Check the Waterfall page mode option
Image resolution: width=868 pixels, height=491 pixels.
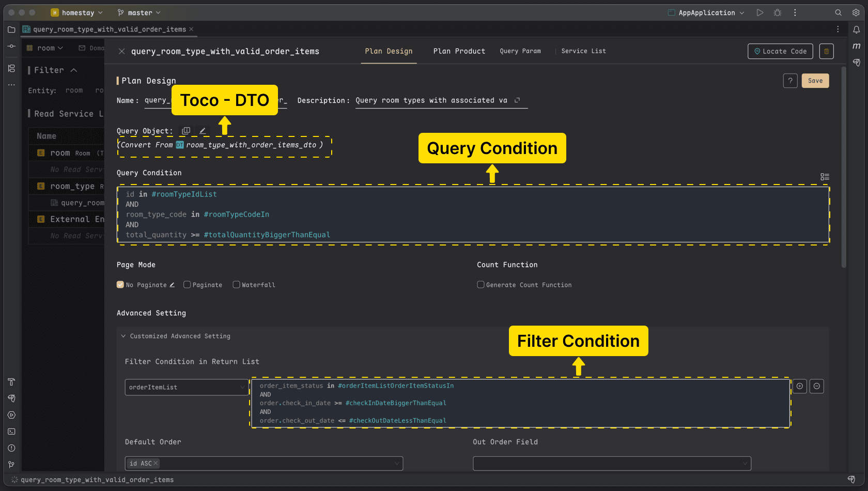coord(236,285)
